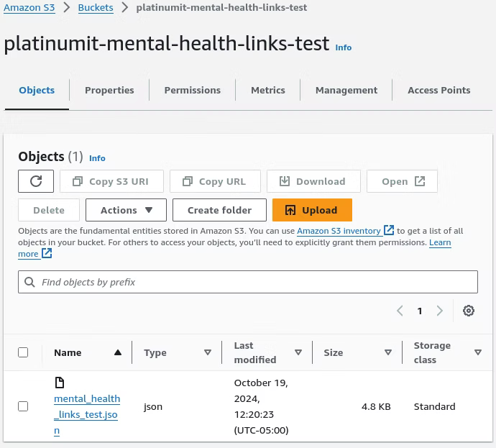Open Amazon S3 inventory link
Image resolution: width=496 pixels, height=448 pixels.
(x=339, y=231)
